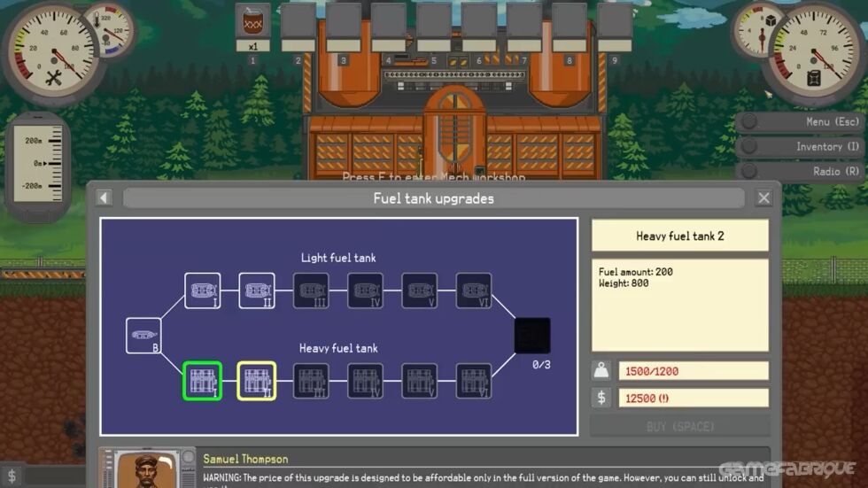Open the Inventory (I) button
868x488 pixels.
tap(800, 147)
